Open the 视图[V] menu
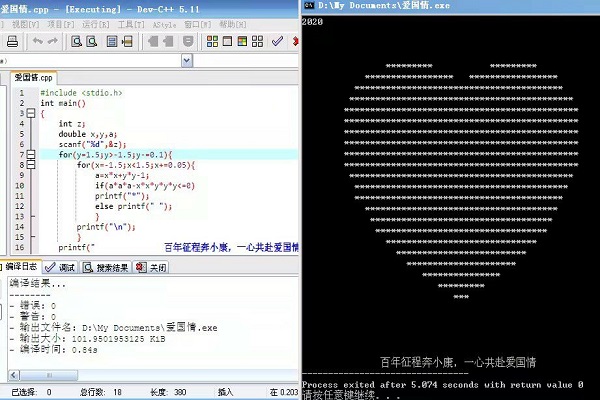The image size is (600, 400). click(x=26, y=24)
